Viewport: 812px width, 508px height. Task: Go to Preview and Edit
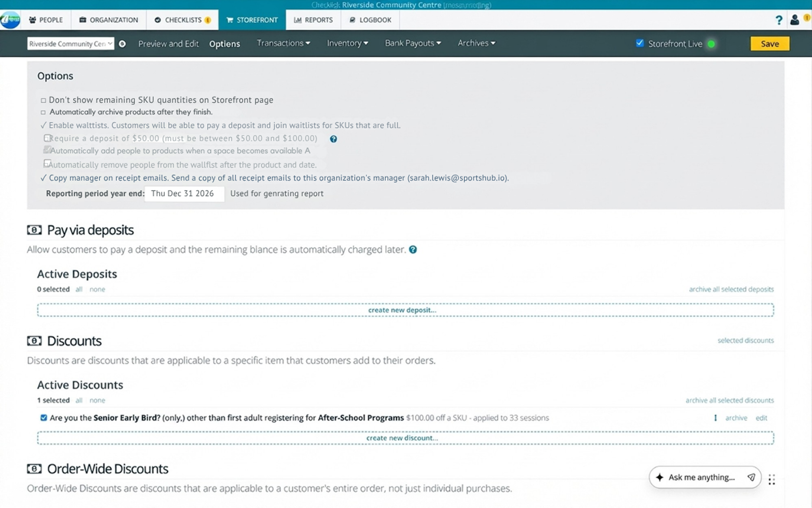pyautogui.click(x=168, y=44)
